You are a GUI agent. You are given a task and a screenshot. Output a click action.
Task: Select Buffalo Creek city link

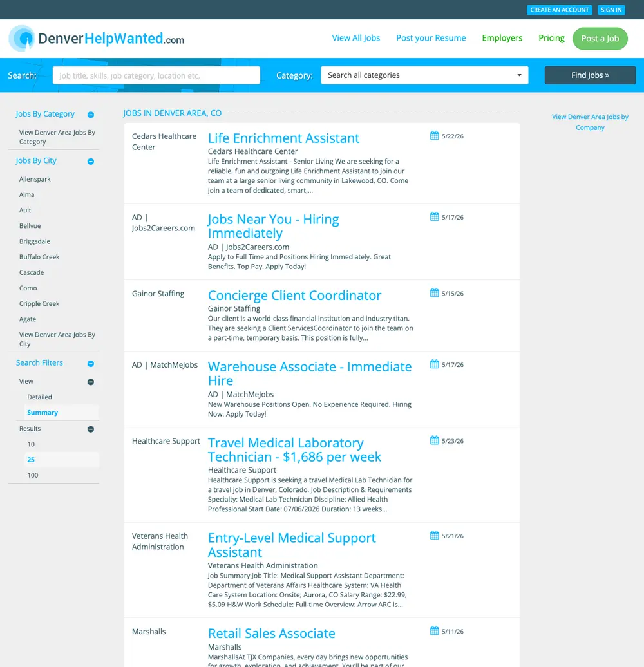tap(39, 257)
